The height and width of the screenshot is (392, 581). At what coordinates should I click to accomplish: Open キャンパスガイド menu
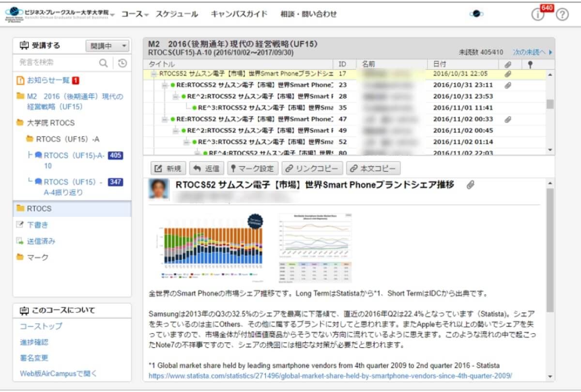(x=239, y=14)
